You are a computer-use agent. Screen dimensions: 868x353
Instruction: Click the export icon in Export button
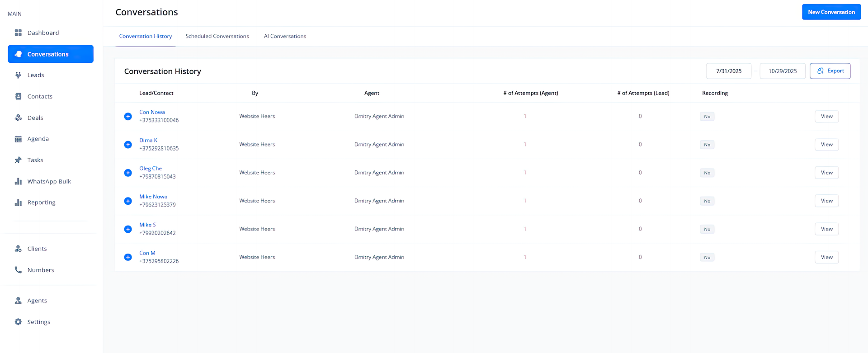coord(821,71)
